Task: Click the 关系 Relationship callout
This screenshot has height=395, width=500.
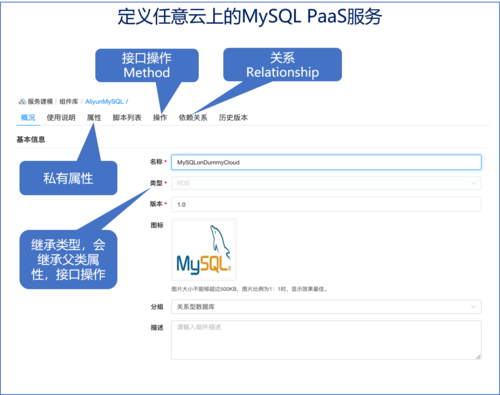Action: point(282,65)
